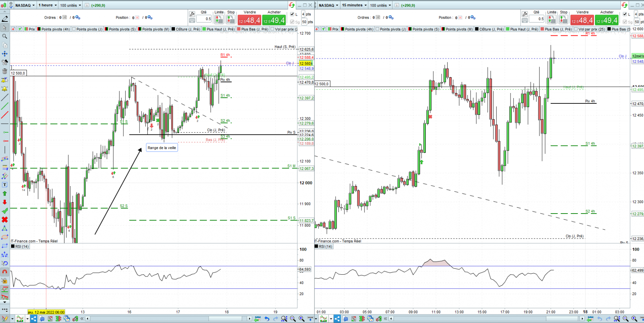Click Points pivots (M) label in right chart
The image size is (644, 323).
pyautogui.click(x=457, y=29)
